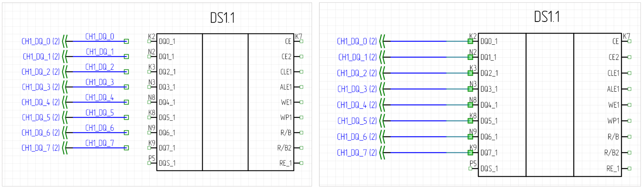
Task: Select port CH1_DQ_7 (2) in the unconnected schematic
Action: tap(41, 148)
